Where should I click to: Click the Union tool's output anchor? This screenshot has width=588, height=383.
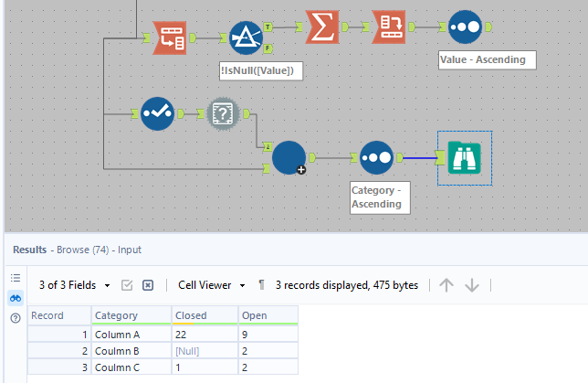[x=311, y=158]
